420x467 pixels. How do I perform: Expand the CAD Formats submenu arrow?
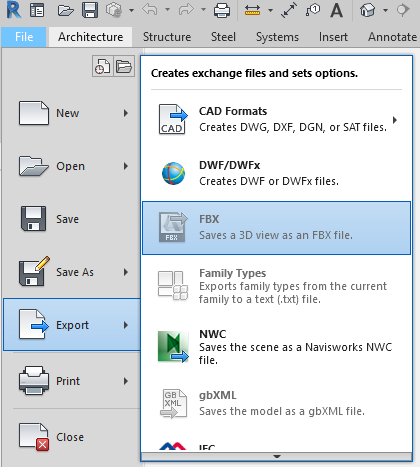[x=395, y=120]
